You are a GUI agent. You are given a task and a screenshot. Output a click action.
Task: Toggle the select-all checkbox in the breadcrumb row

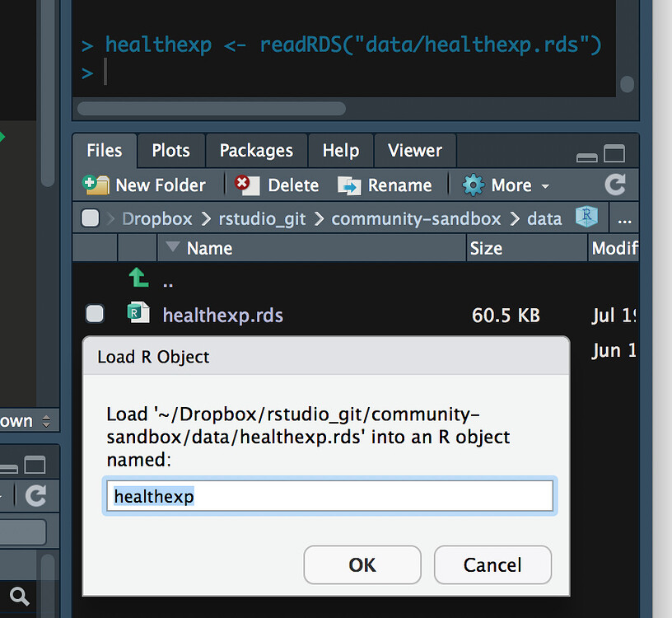[90, 218]
